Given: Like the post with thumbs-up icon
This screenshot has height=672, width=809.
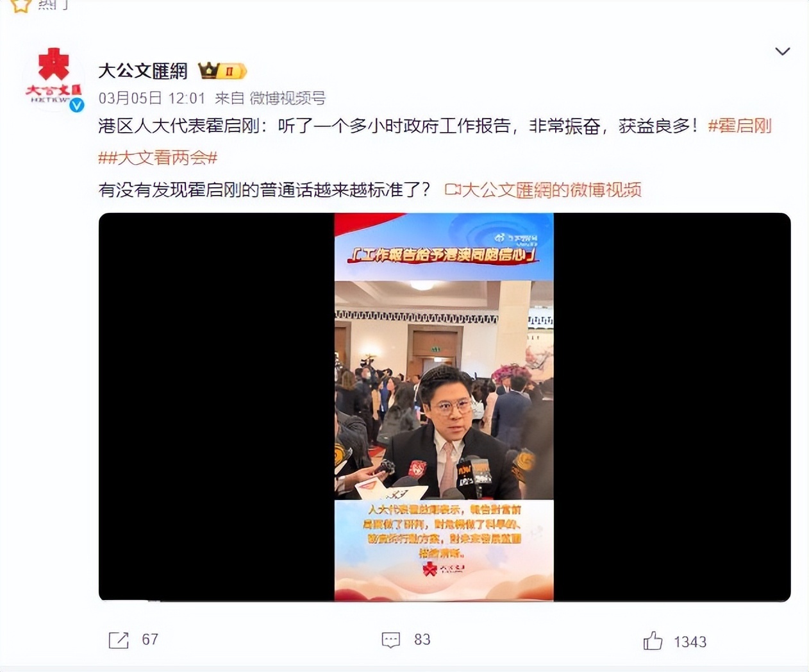Looking at the screenshot, I should (653, 641).
